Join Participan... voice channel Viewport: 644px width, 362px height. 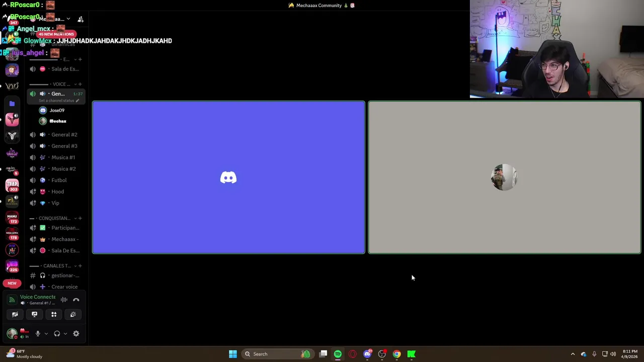coord(56,228)
